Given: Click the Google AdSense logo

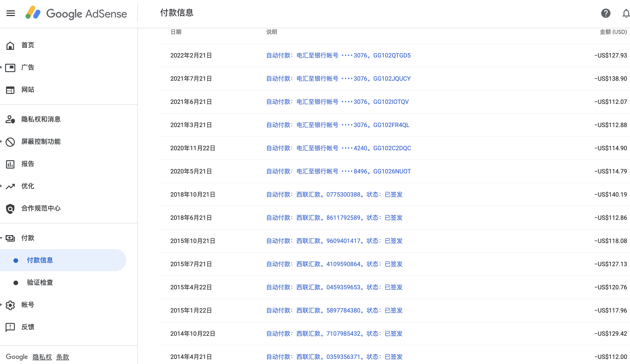Looking at the screenshot, I should click(x=76, y=13).
